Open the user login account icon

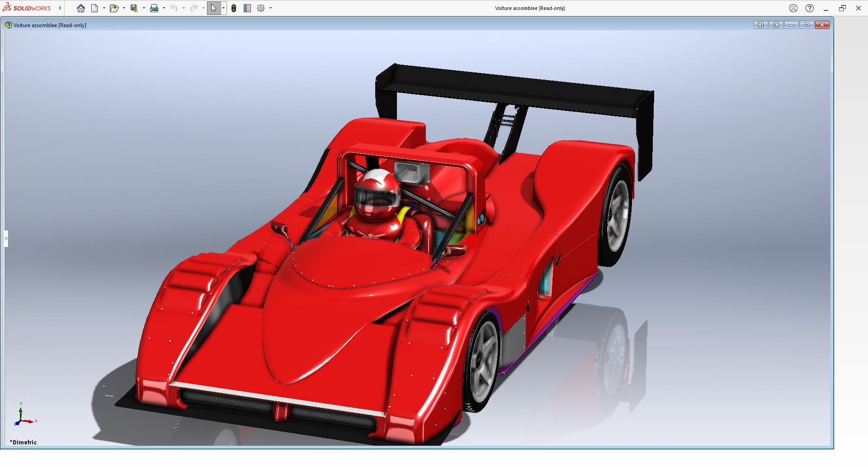793,8
